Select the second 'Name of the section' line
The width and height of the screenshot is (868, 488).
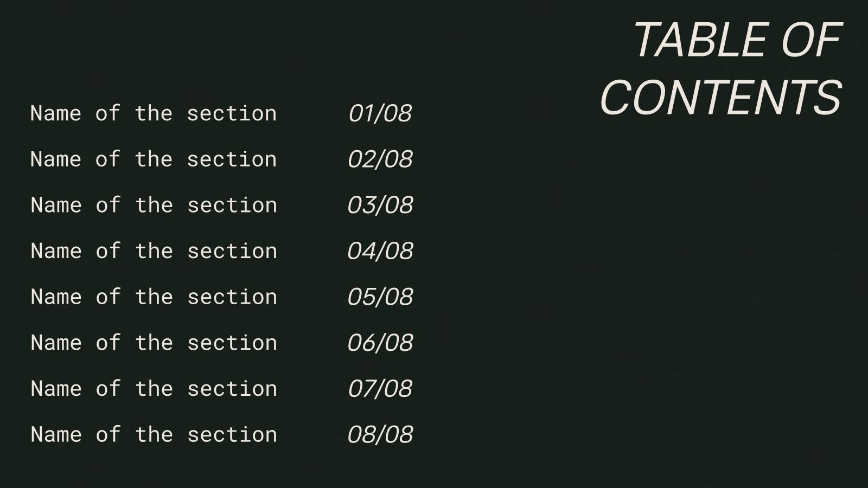click(154, 159)
